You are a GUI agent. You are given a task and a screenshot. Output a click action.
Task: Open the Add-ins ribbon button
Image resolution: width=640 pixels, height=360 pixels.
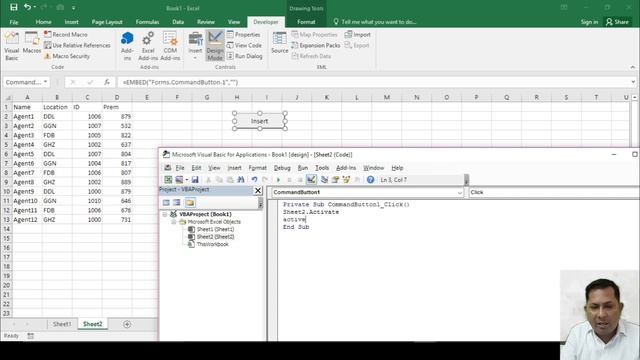(x=127, y=46)
